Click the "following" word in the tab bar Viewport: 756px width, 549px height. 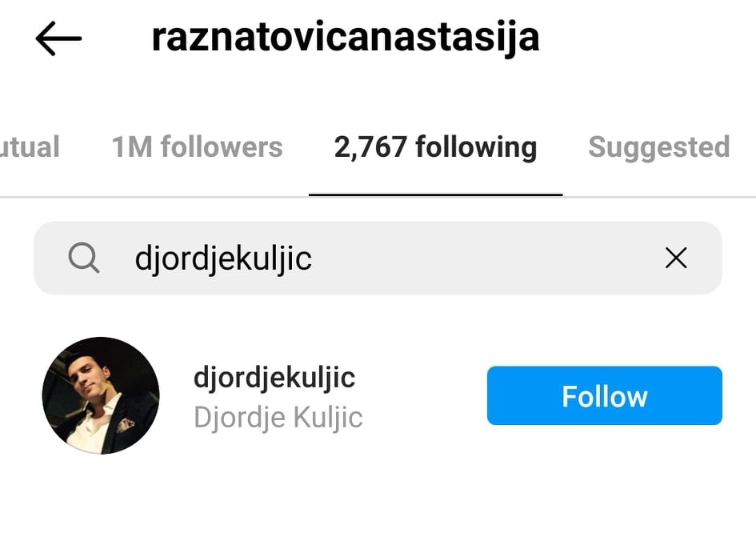pos(476,148)
